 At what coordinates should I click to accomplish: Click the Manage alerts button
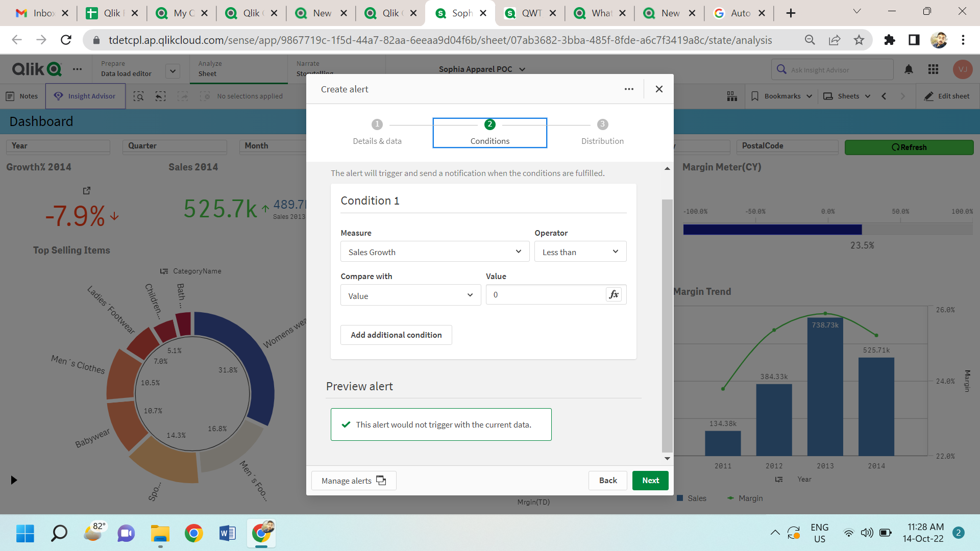coord(353,480)
